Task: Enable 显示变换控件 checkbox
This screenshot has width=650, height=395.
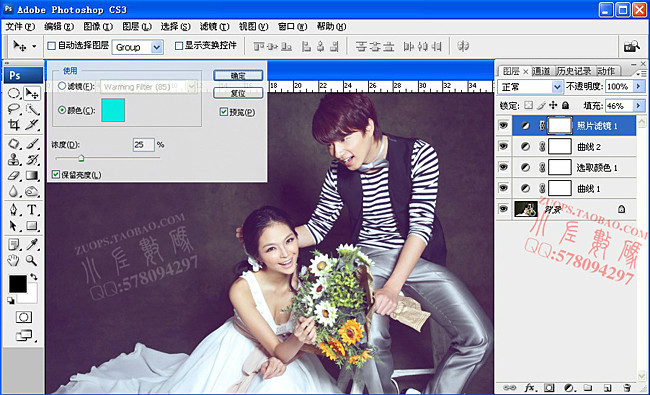Action: [x=179, y=46]
